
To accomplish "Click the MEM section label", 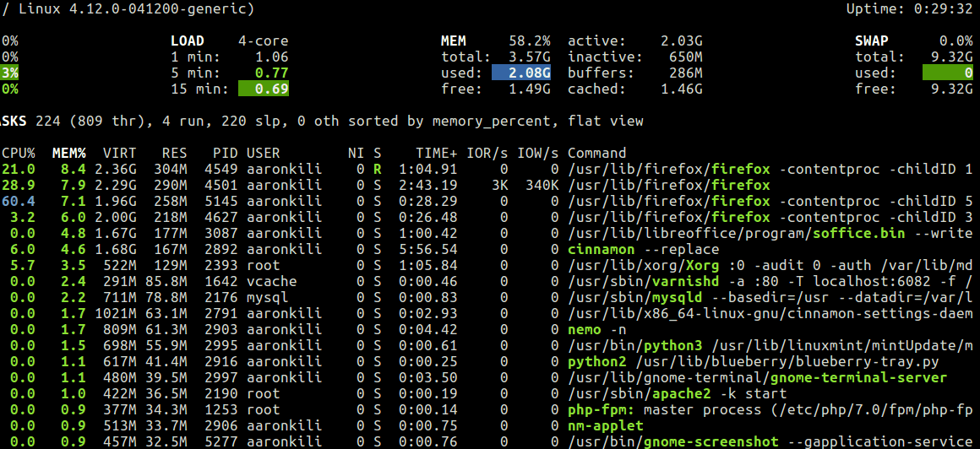I will point(453,41).
